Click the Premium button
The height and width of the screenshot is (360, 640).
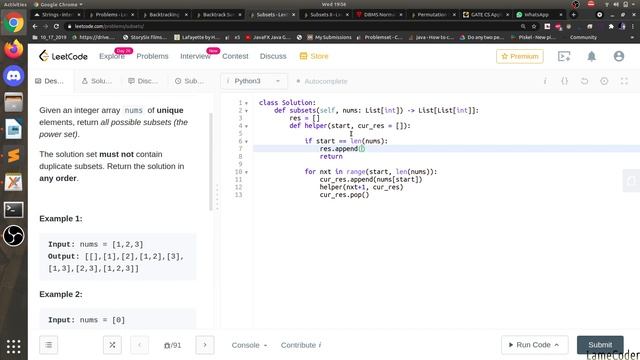point(520,56)
